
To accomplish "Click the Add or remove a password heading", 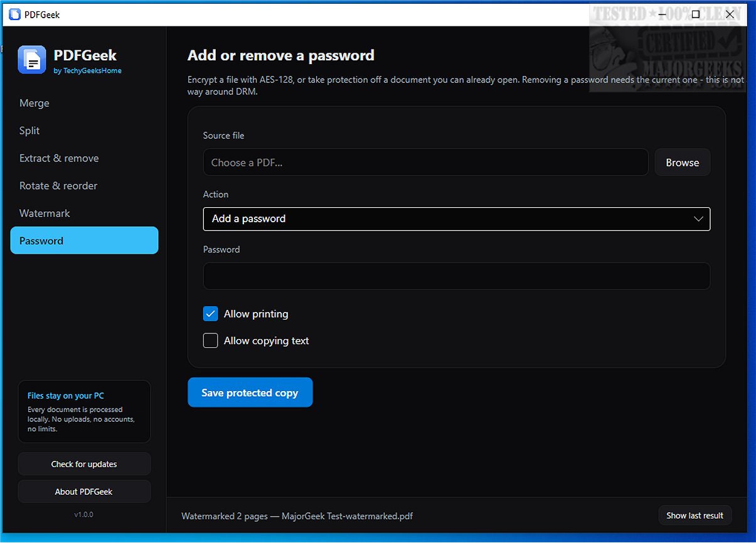I will point(281,55).
